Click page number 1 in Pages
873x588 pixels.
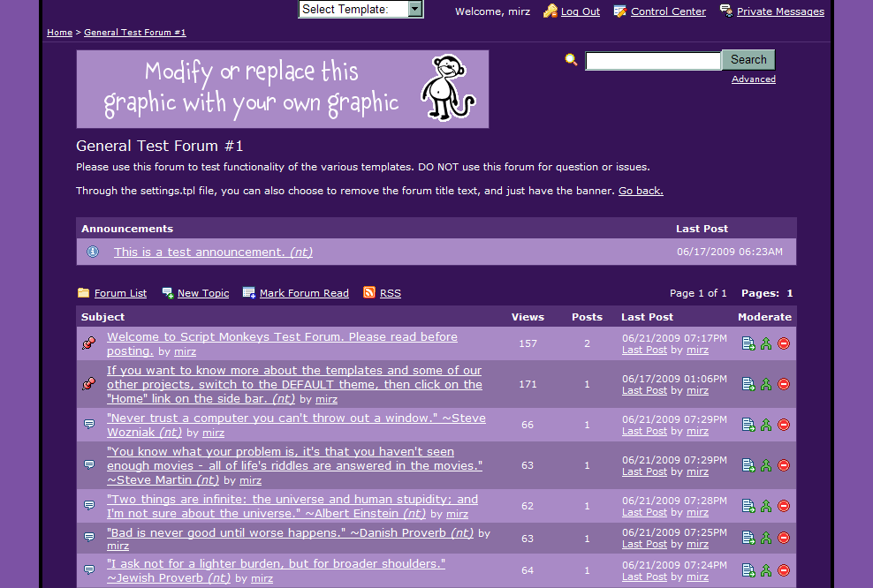click(x=789, y=293)
